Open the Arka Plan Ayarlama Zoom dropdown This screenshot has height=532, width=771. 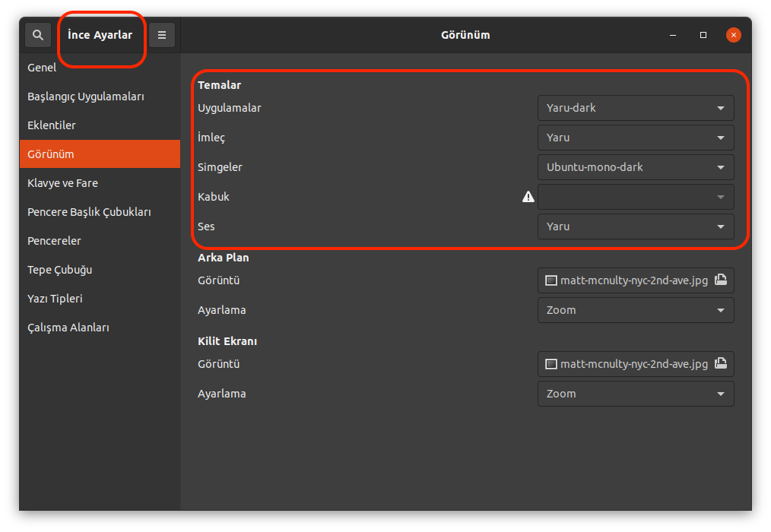click(635, 310)
